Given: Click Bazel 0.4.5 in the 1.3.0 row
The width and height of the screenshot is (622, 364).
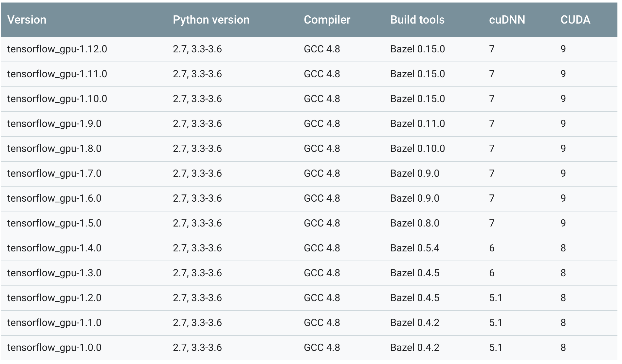Looking at the screenshot, I should click(x=415, y=273).
